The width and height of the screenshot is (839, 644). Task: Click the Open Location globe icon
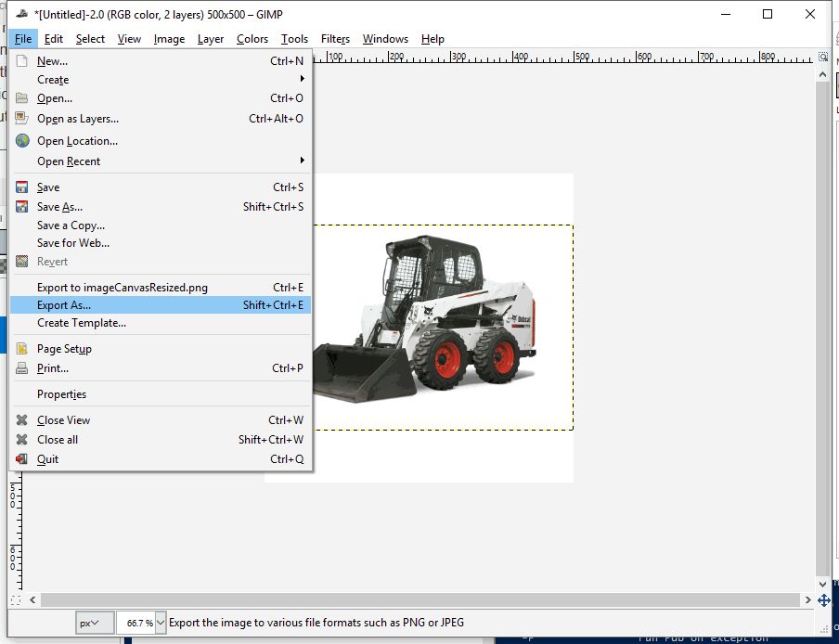pyautogui.click(x=22, y=141)
